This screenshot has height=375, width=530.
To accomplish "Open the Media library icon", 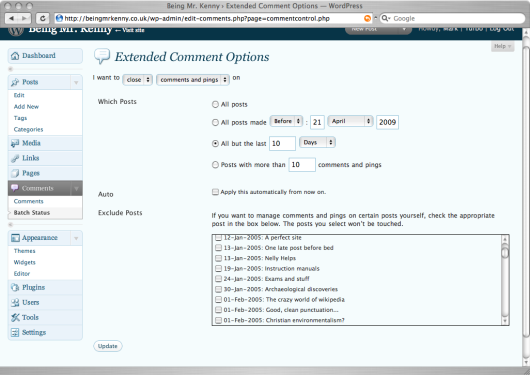I will point(15,143).
